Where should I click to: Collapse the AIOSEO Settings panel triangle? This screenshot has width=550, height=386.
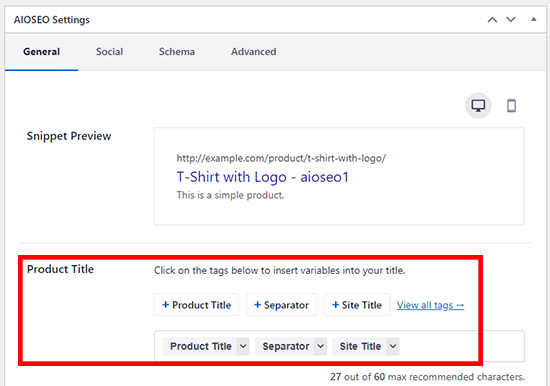coord(534,19)
